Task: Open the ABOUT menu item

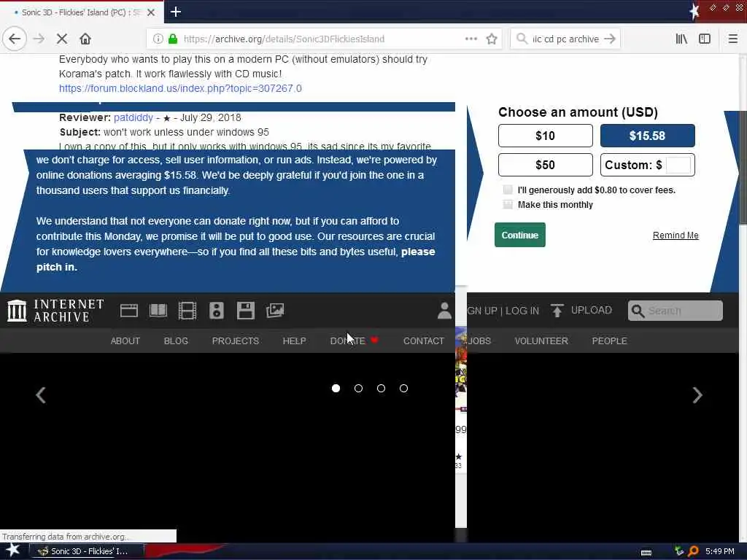Action: point(125,341)
